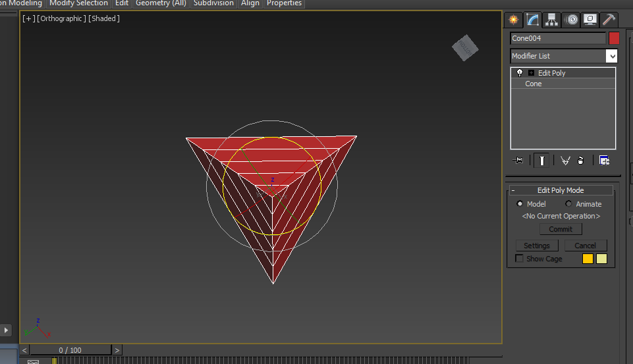Select the Model radio button
The width and height of the screenshot is (633, 364).
pyautogui.click(x=520, y=204)
